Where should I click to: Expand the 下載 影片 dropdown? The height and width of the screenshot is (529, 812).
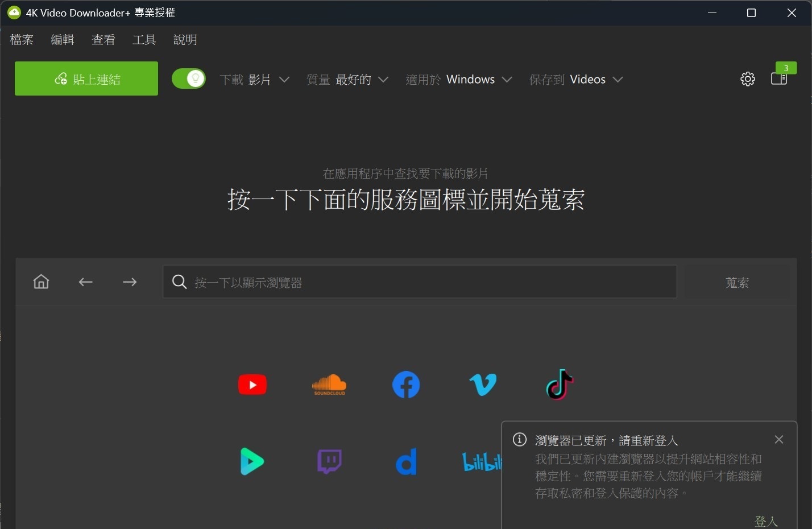tap(255, 80)
